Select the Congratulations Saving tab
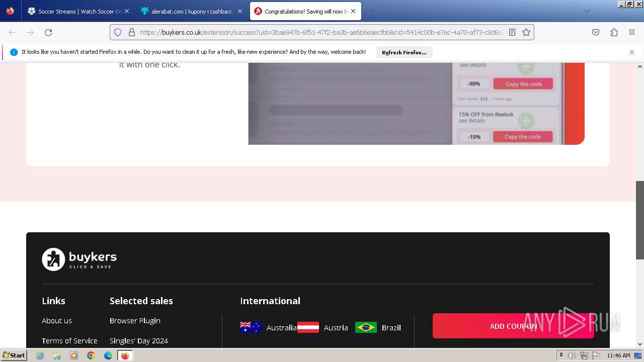 305,11
